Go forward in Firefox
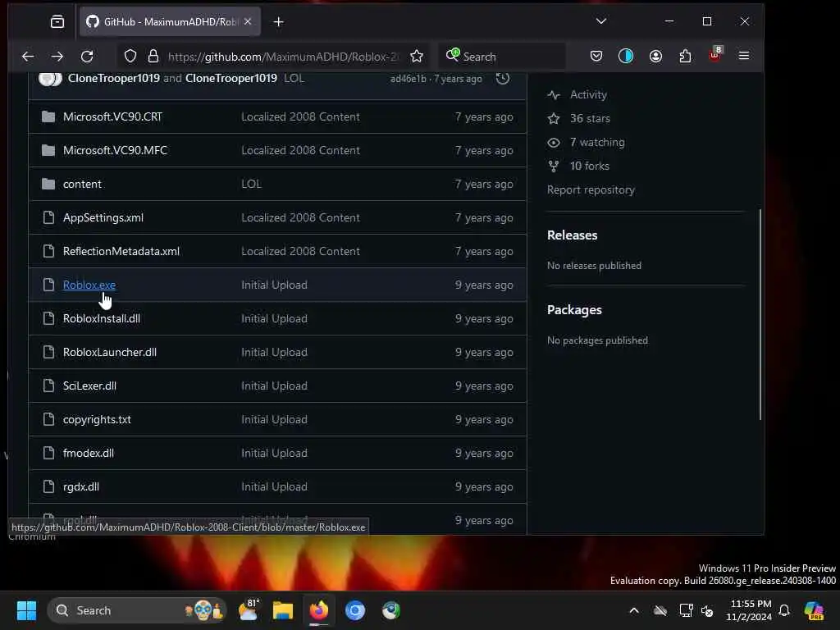This screenshot has width=840, height=630. pyautogui.click(x=57, y=57)
